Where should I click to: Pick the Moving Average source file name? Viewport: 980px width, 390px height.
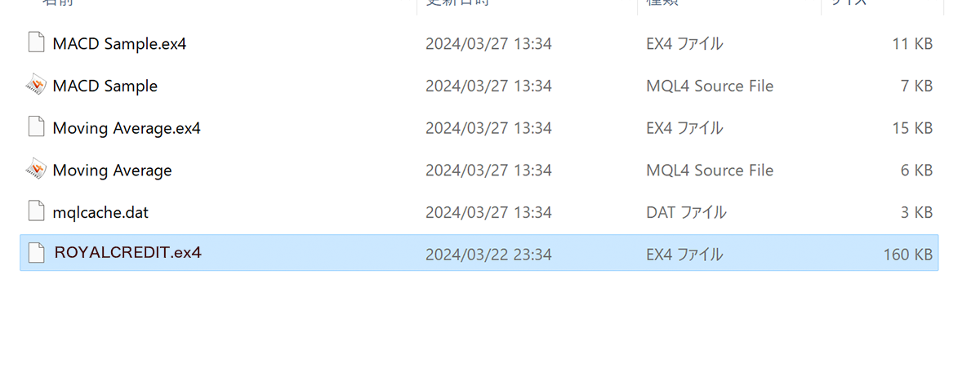[x=112, y=171]
